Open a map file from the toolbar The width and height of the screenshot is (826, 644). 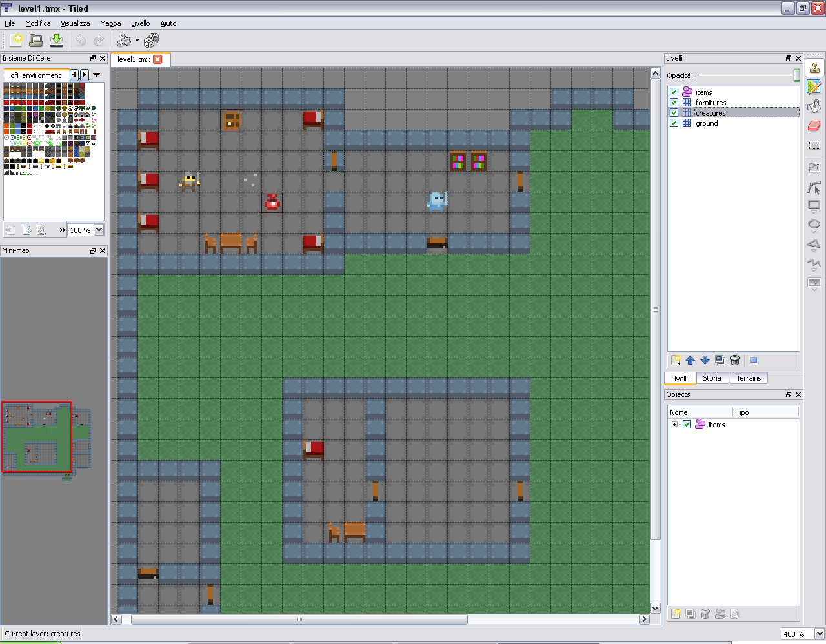click(x=36, y=41)
